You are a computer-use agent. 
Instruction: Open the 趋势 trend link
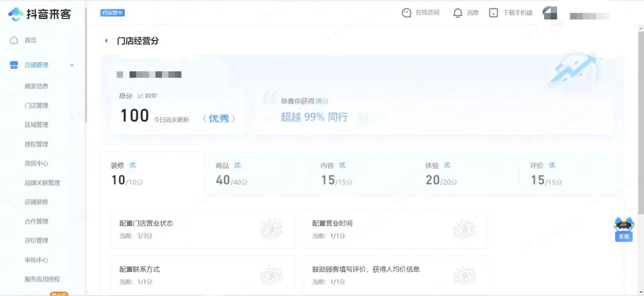point(151,96)
